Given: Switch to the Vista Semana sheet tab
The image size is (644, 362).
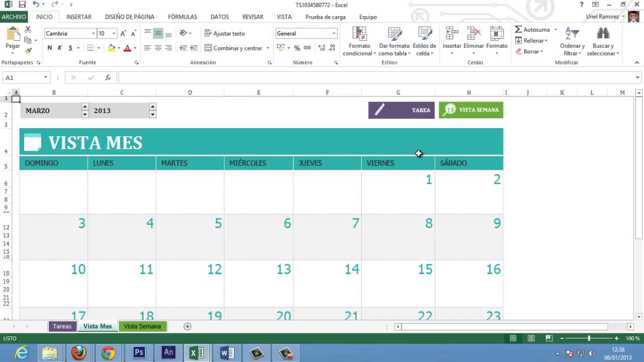Looking at the screenshot, I should pos(142,326).
